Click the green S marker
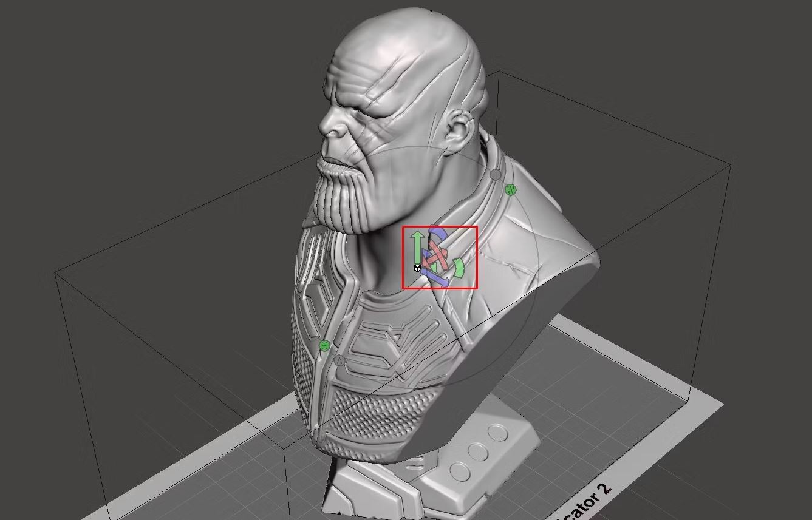Image resolution: width=812 pixels, height=520 pixels. click(x=324, y=345)
